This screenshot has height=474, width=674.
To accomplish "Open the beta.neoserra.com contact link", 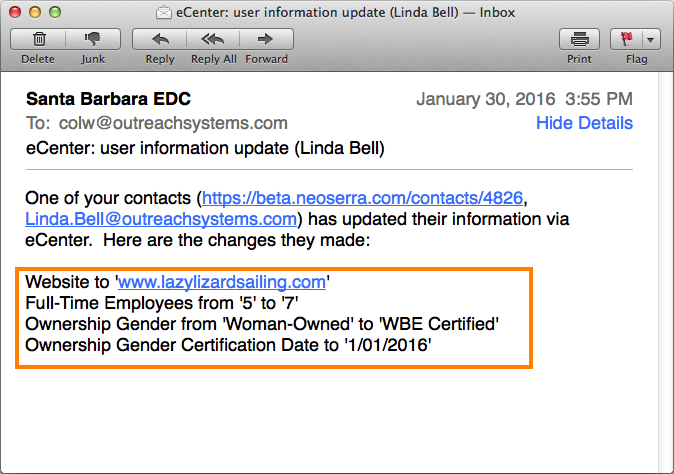I will (363, 198).
